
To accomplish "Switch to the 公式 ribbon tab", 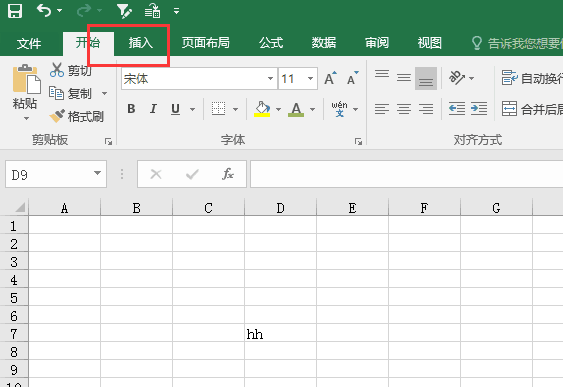I will (271, 43).
